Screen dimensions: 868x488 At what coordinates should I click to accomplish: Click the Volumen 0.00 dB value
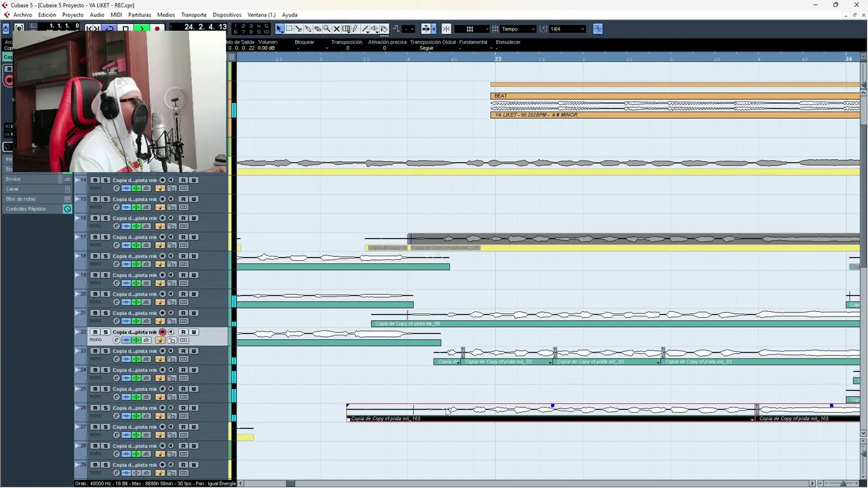click(267, 48)
